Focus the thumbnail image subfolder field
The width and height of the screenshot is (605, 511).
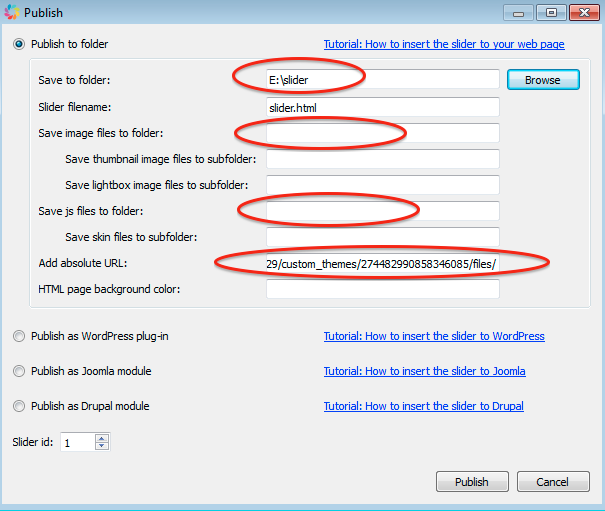383,159
